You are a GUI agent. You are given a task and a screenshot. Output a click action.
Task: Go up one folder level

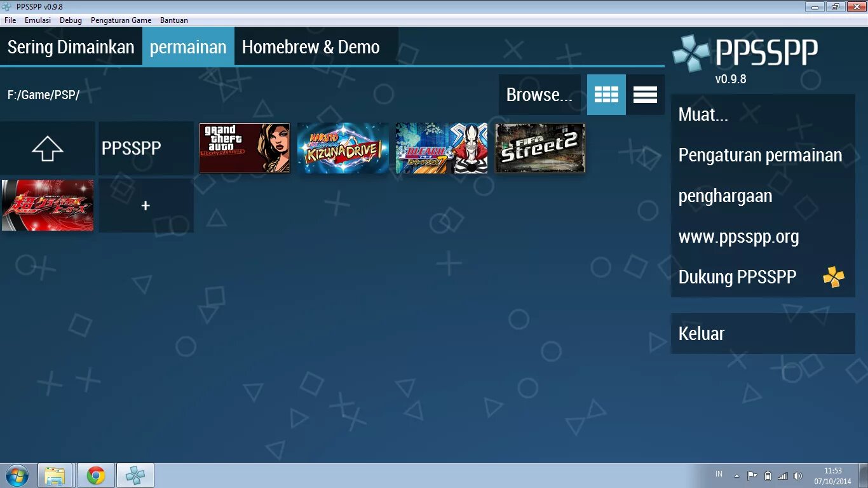pos(48,149)
